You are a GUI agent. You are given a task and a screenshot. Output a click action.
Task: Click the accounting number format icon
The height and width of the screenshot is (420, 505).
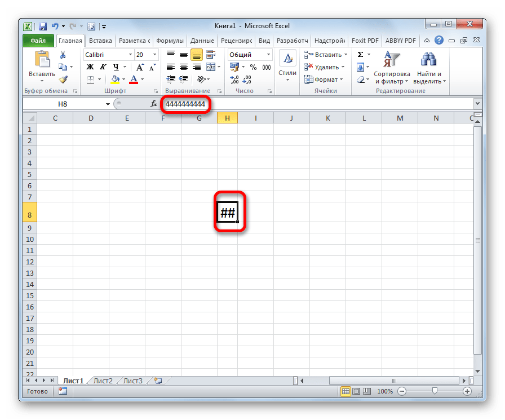234,67
